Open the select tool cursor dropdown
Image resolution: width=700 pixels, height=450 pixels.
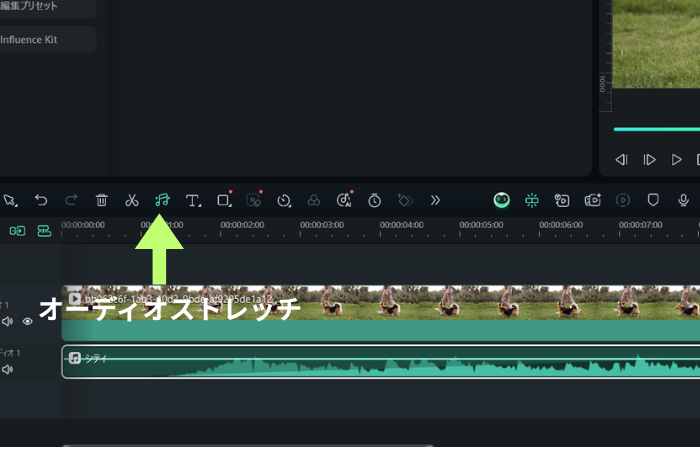click(10, 200)
